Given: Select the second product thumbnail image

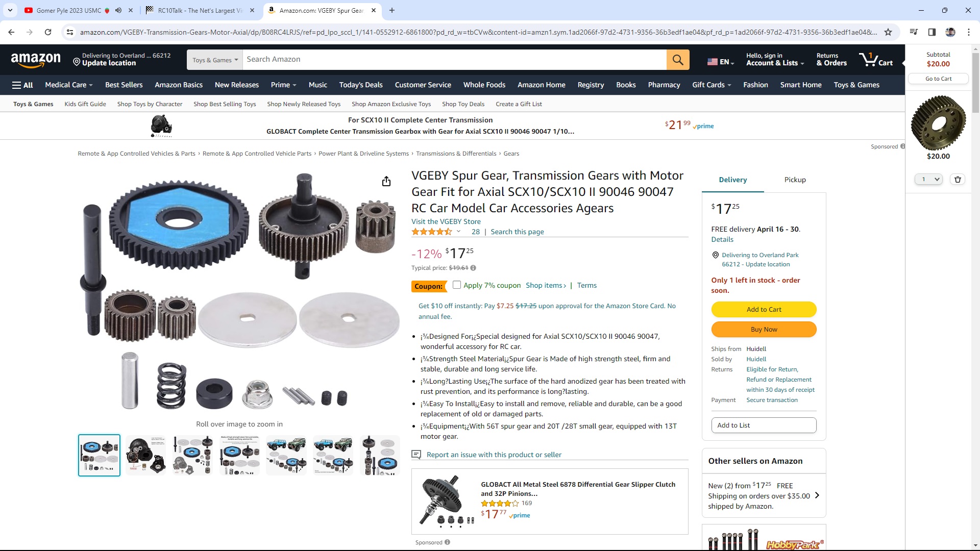Looking at the screenshot, I should 146,455.
